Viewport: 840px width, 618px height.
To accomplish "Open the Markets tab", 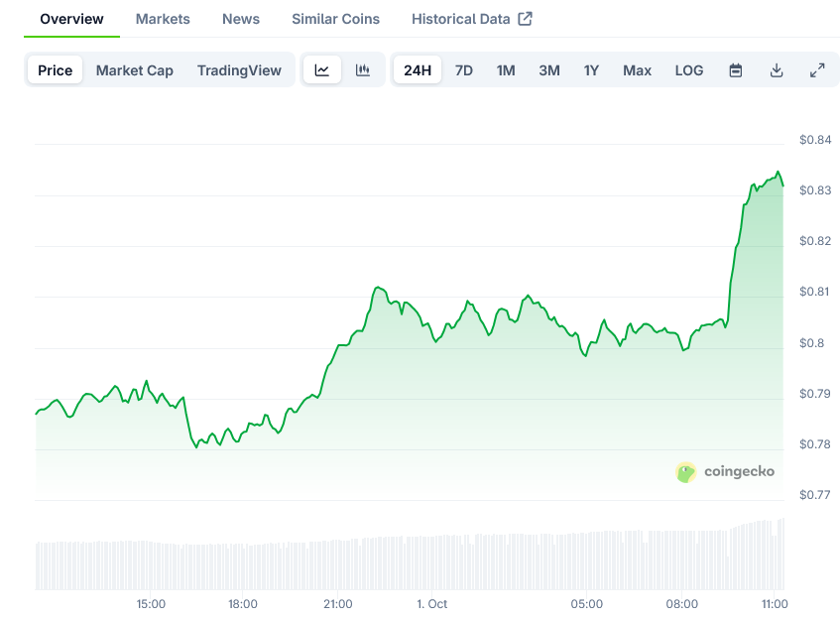I will pos(163,19).
